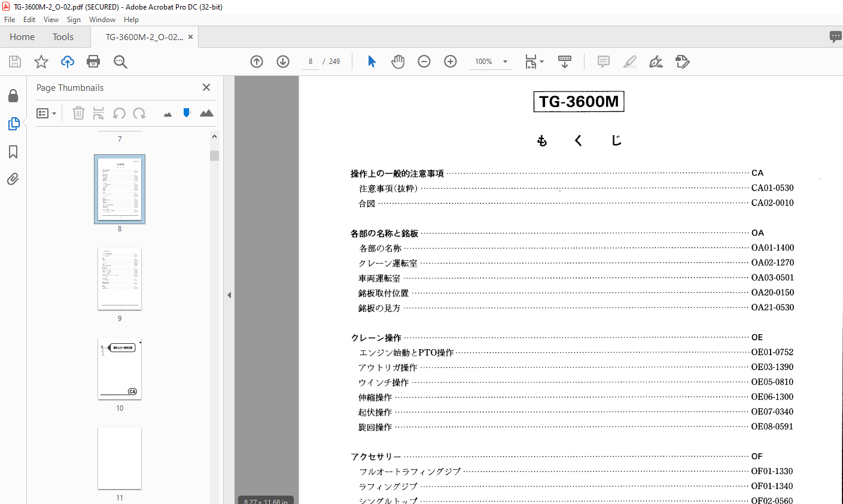Select page 11 thumbnail
This screenshot has width=843, height=504.
pos(120,458)
